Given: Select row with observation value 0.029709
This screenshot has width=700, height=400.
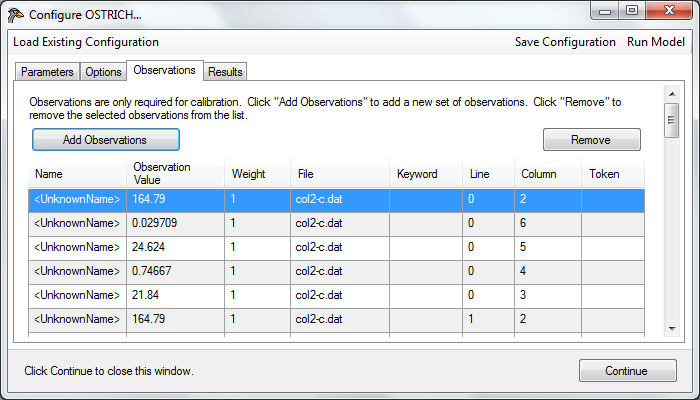Looking at the screenshot, I should point(336,223).
